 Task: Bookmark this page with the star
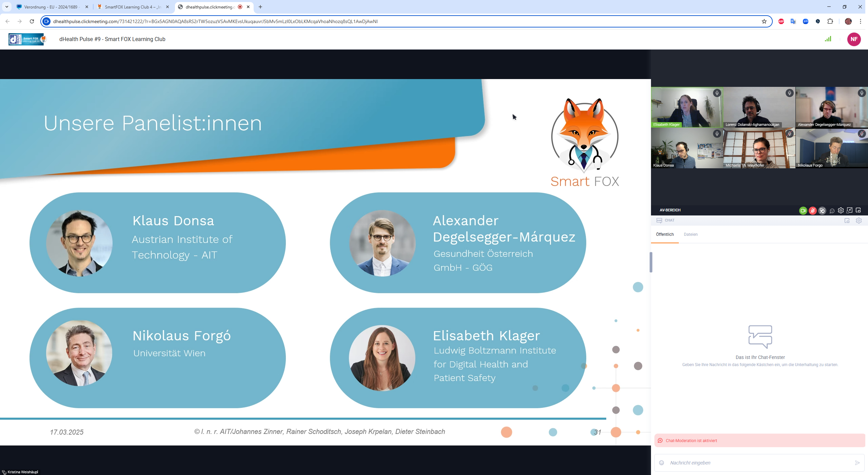click(764, 21)
